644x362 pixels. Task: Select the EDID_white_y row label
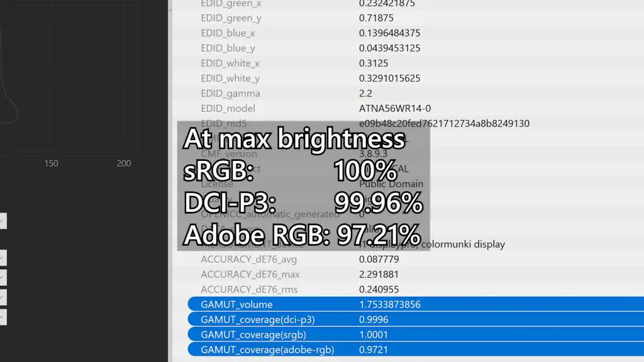tap(230, 79)
